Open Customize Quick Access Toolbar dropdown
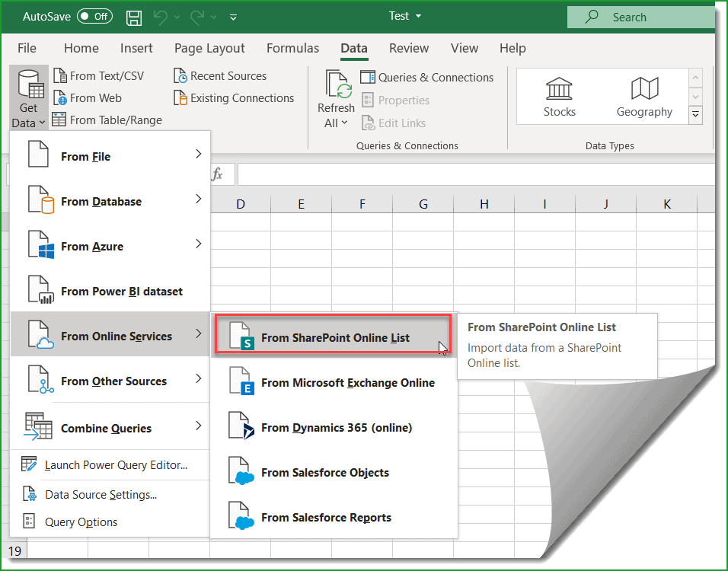The height and width of the screenshot is (571, 728). pos(234,18)
